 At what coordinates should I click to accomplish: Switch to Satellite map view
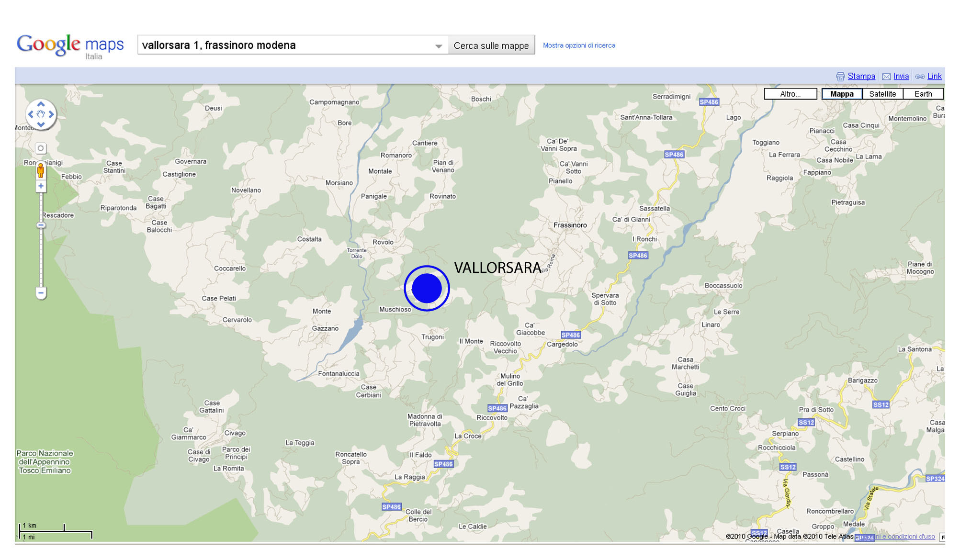tap(882, 94)
